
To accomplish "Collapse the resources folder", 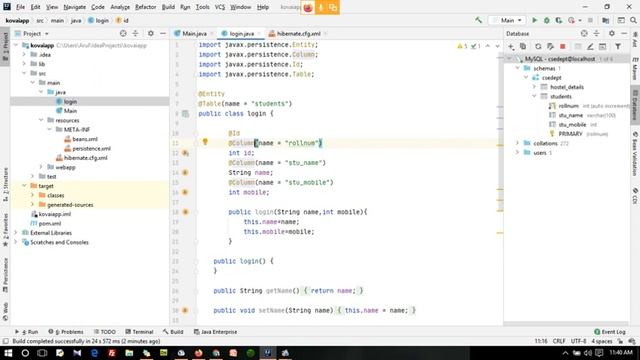I will (x=41, y=120).
